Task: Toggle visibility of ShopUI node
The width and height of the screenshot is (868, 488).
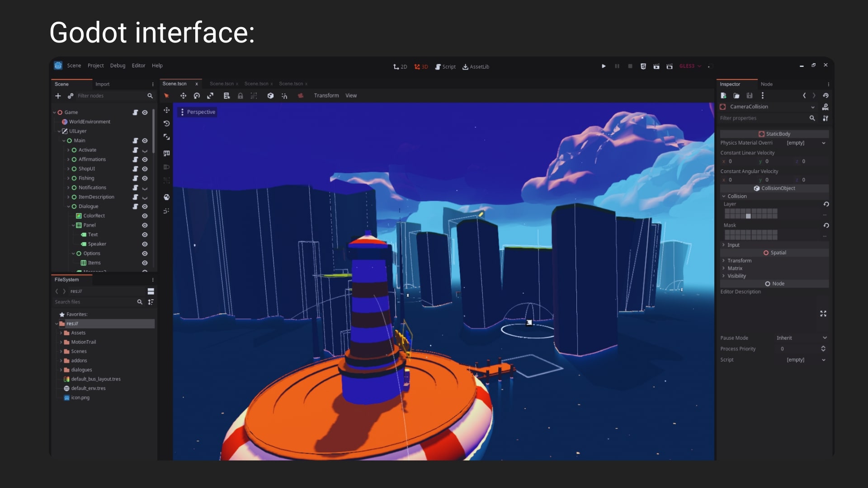Action: tap(145, 169)
